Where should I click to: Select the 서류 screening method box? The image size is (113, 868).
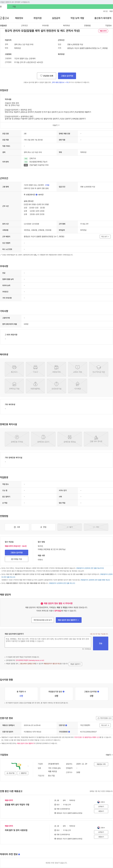17,527
